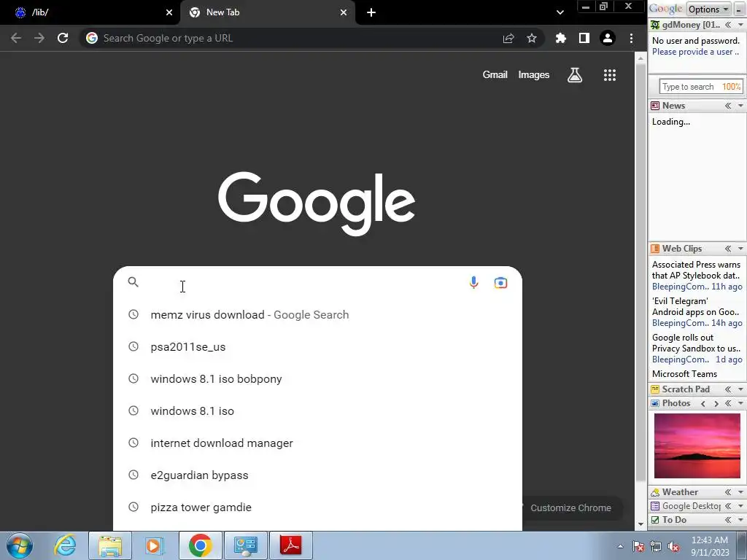Go forward using the forward arrow

tap(39, 38)
